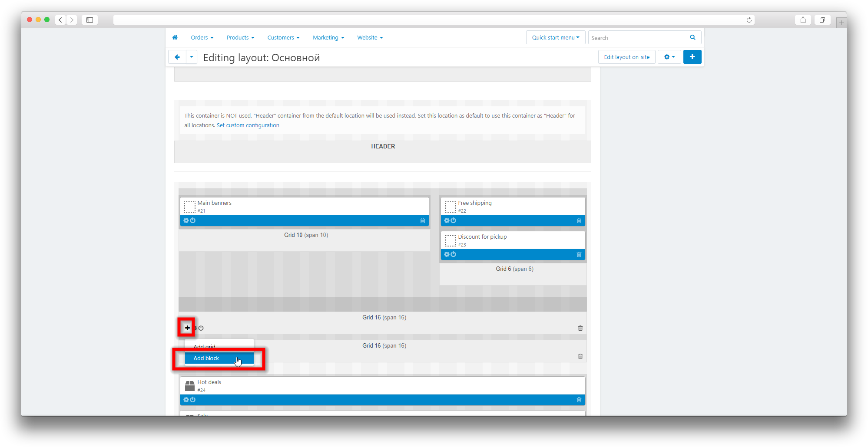Click the Set custom configuration link

click(x=248, y=125)
